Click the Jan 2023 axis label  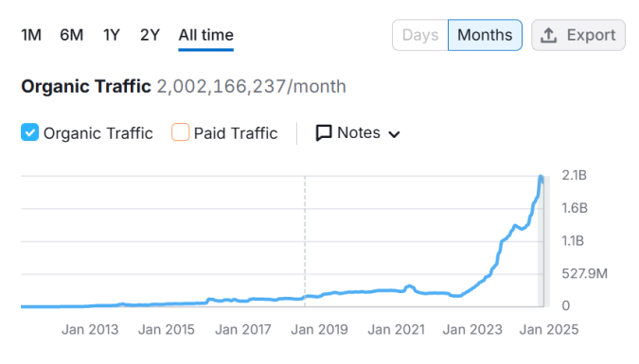click(x=472, y=329)
